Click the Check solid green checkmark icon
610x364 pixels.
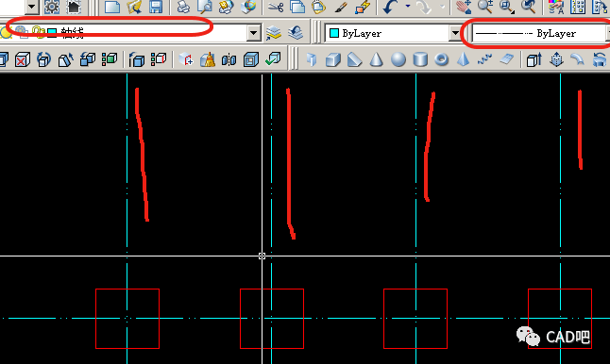click(272, 59)
